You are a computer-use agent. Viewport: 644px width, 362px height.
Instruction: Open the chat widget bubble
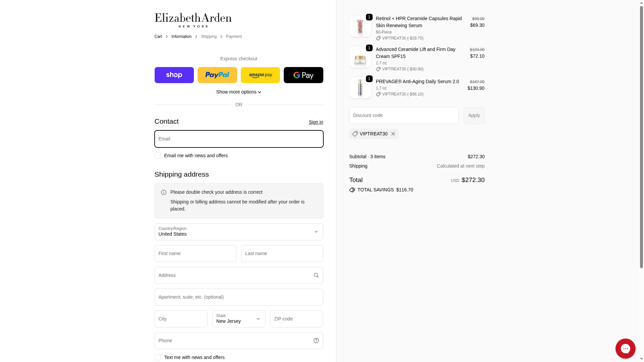625,349
